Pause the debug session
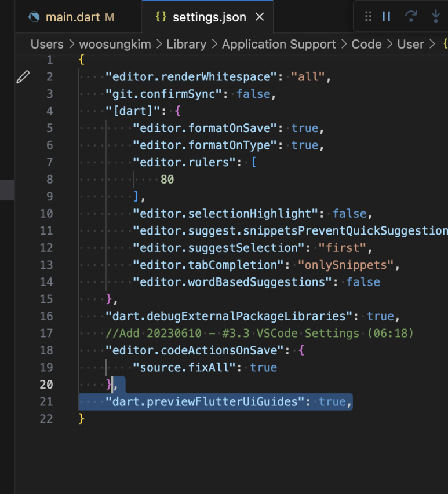448x494 pixels. 386,16
